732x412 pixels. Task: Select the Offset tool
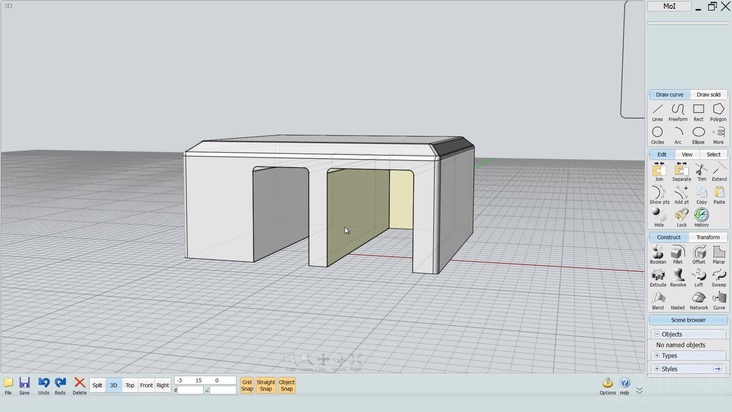coord(699,255)
